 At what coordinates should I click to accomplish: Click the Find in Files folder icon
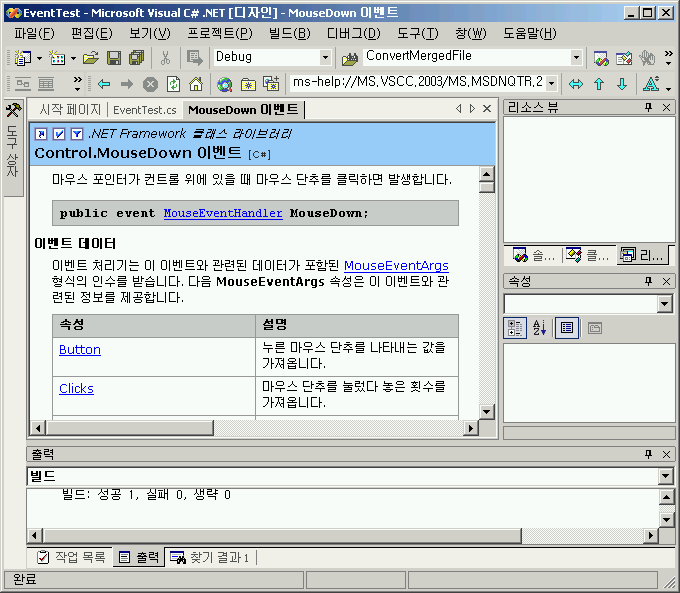click(x=350, y=58)
